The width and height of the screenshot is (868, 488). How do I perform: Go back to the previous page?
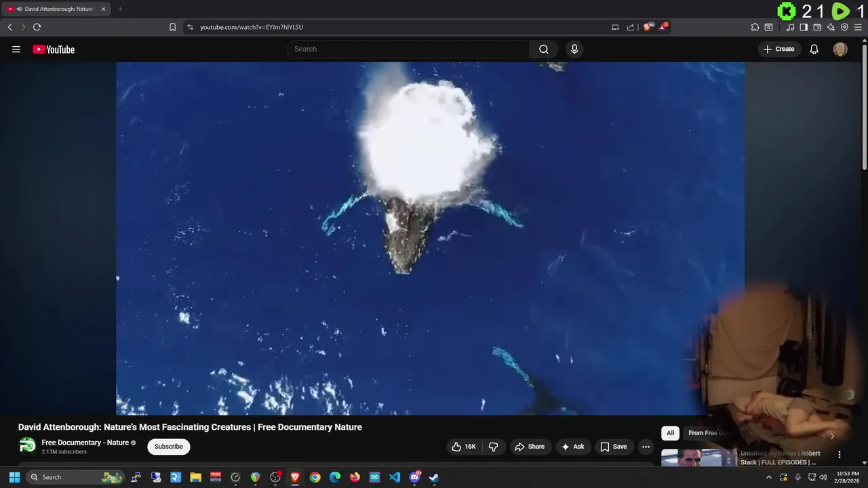tap(9, 27)
